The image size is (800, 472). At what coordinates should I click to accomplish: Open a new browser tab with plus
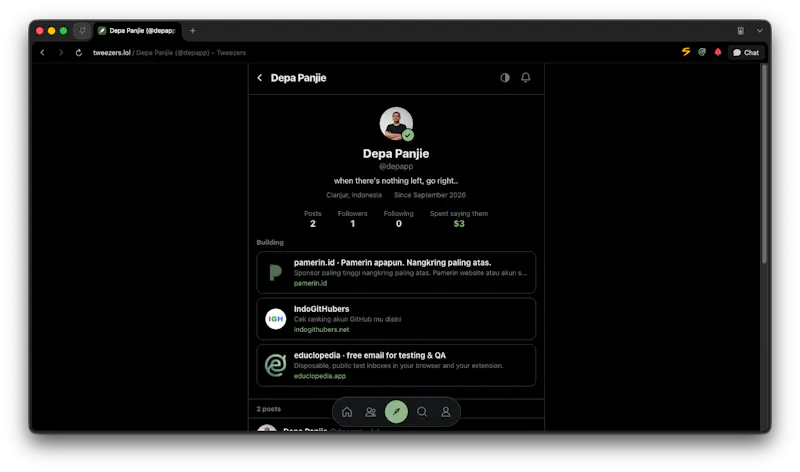coord(192,31)
